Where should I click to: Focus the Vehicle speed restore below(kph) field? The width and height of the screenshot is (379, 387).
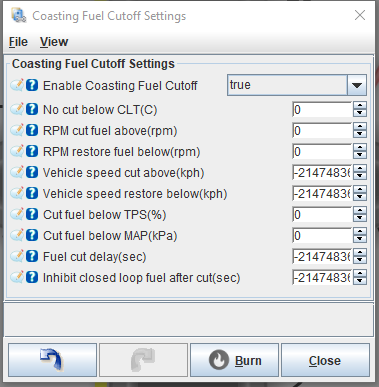tap(322, 193)
